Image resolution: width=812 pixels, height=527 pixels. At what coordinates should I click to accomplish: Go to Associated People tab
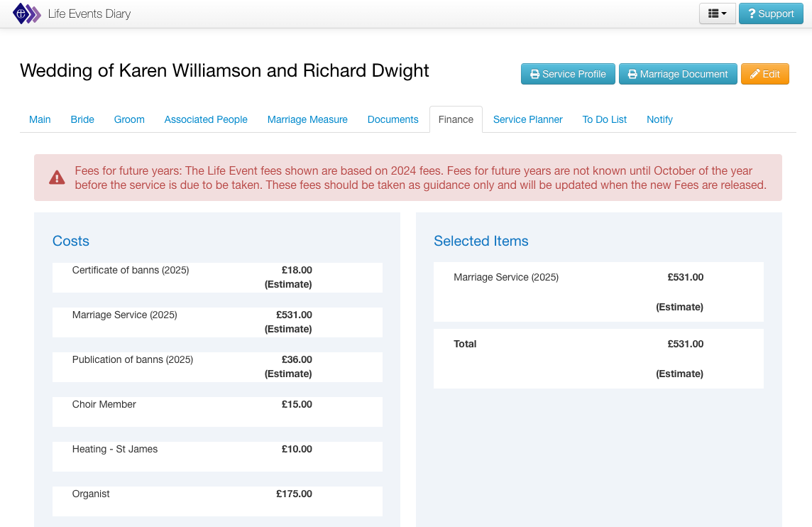click(x=206, y=119)
